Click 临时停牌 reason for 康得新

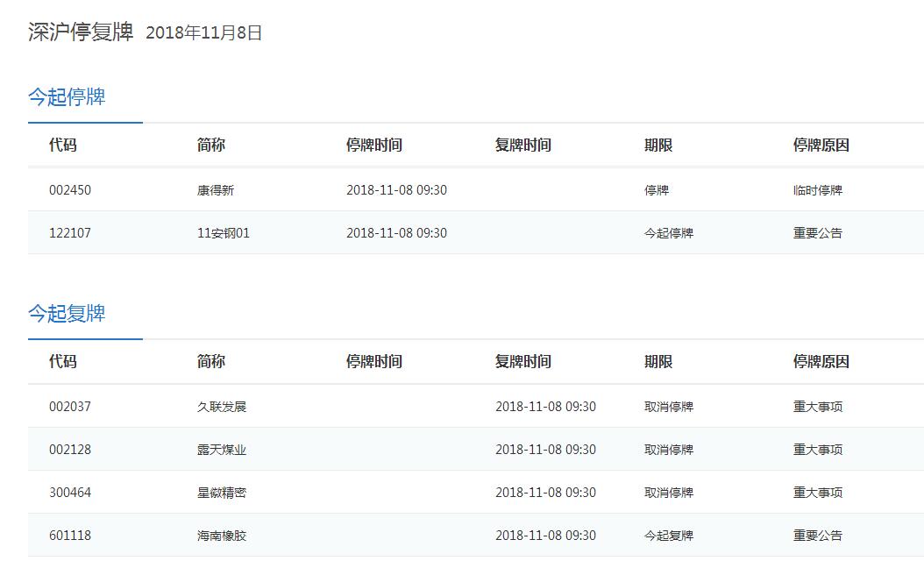[x=818, y=190]
